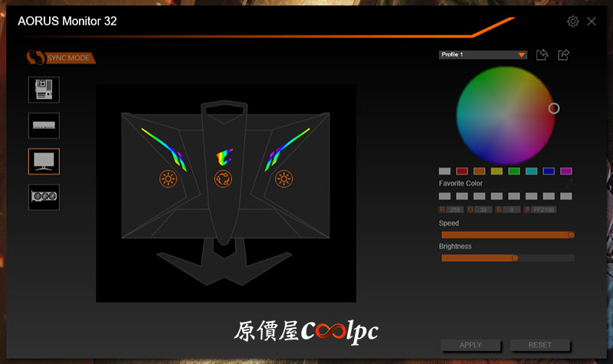
Task: Choose the gray preset color swatch
Action: (444, 171)
